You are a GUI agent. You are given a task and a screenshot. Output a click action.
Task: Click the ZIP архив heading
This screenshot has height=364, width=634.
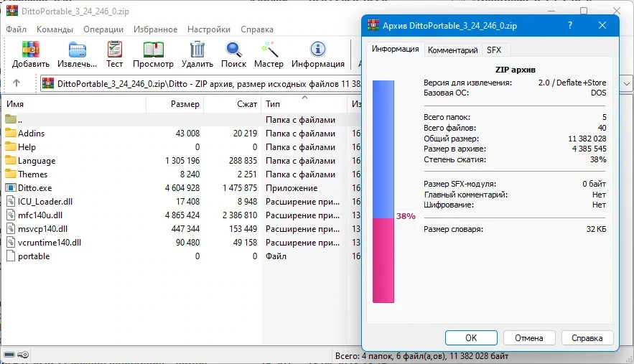pos(515,70)
